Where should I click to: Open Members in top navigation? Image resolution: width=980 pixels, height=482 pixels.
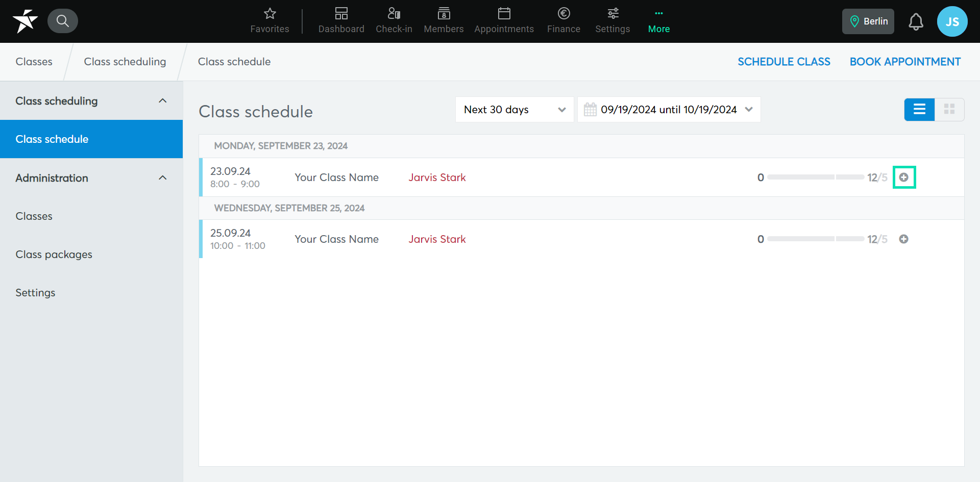click(444, 21)
